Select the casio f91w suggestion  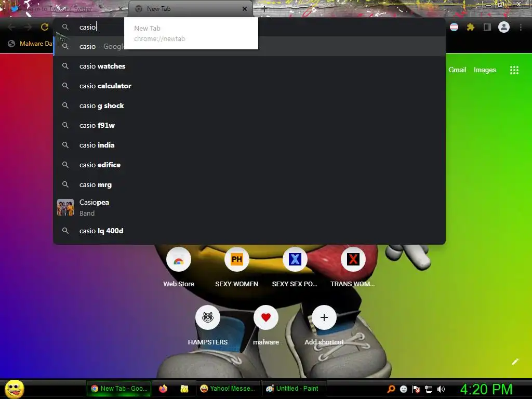(249, 125)
